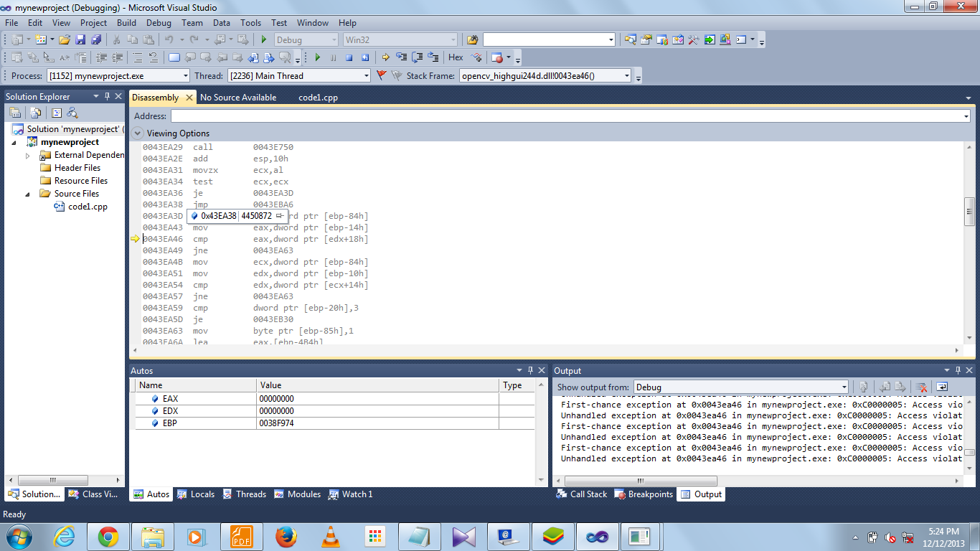Toggle Hex display mode
Viewport: 980px width, 551px height.
tap(456, 57)
